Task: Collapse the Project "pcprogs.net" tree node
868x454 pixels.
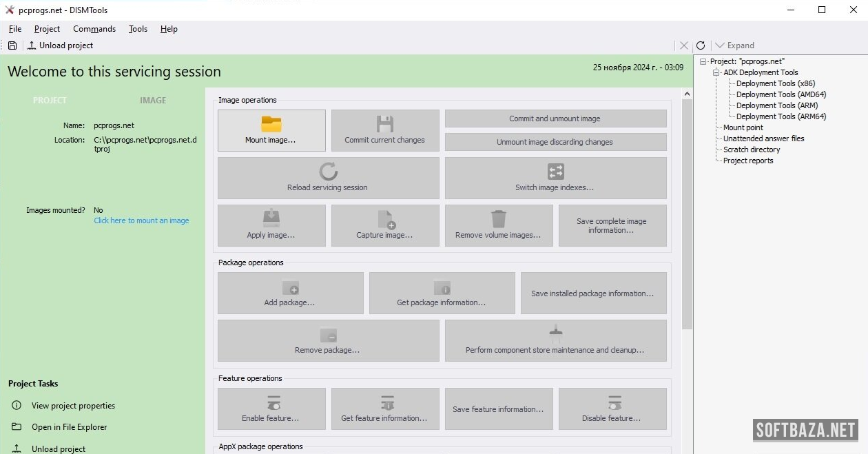Action: tap(703, 61)
